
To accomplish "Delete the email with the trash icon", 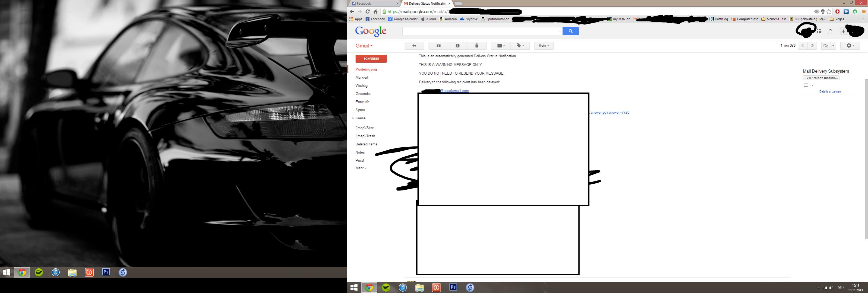I will (477, 46).
